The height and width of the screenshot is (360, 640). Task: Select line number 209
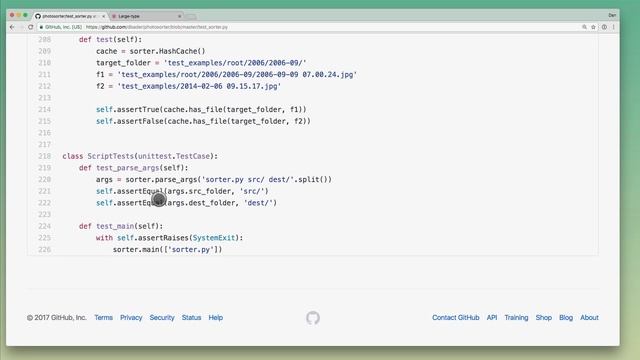pos(44,51)
